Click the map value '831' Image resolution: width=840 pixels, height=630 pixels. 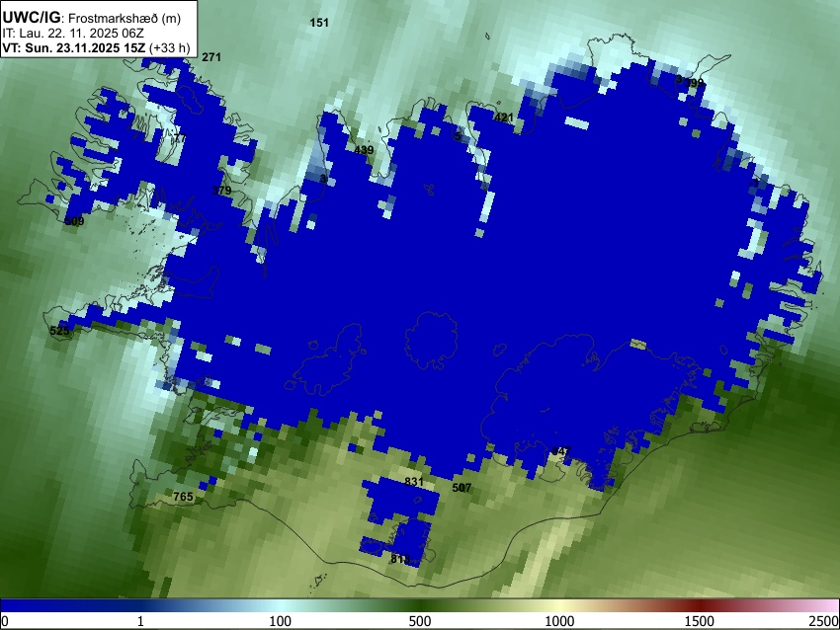[x=413, y=481]
